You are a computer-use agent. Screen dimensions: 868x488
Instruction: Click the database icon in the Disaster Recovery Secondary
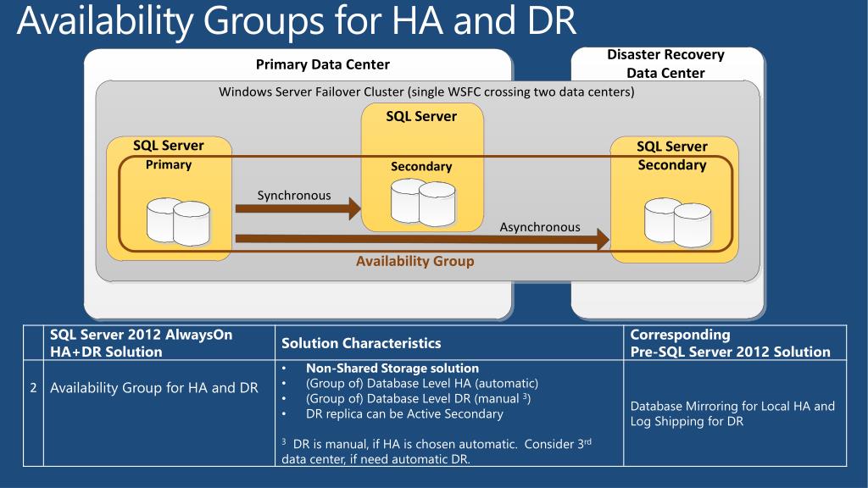(678, 223)
